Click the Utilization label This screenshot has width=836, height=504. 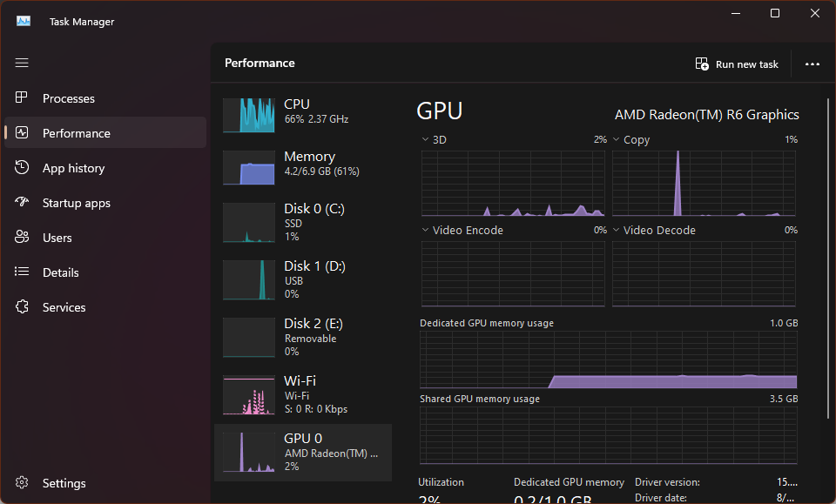click(441, 482)
